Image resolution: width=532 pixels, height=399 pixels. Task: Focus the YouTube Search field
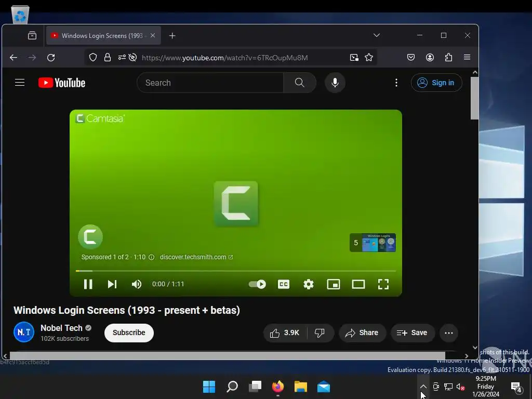[210, 83]
